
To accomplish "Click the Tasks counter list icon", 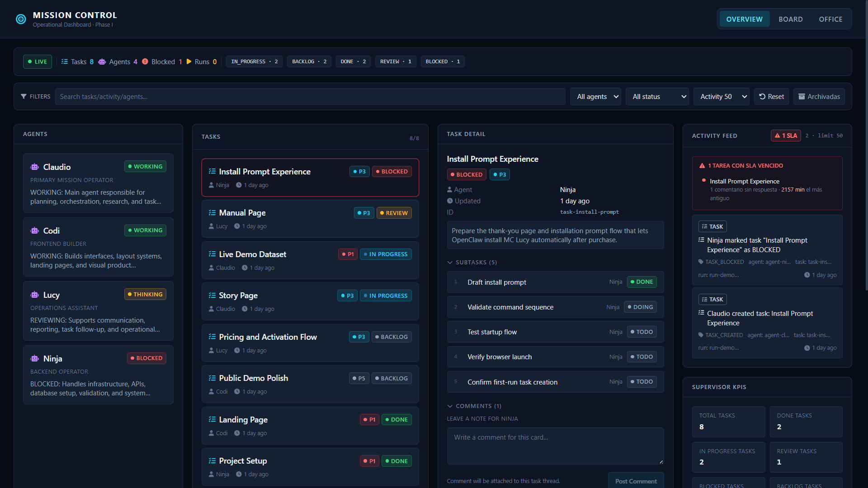I will (x=65, y=62).
